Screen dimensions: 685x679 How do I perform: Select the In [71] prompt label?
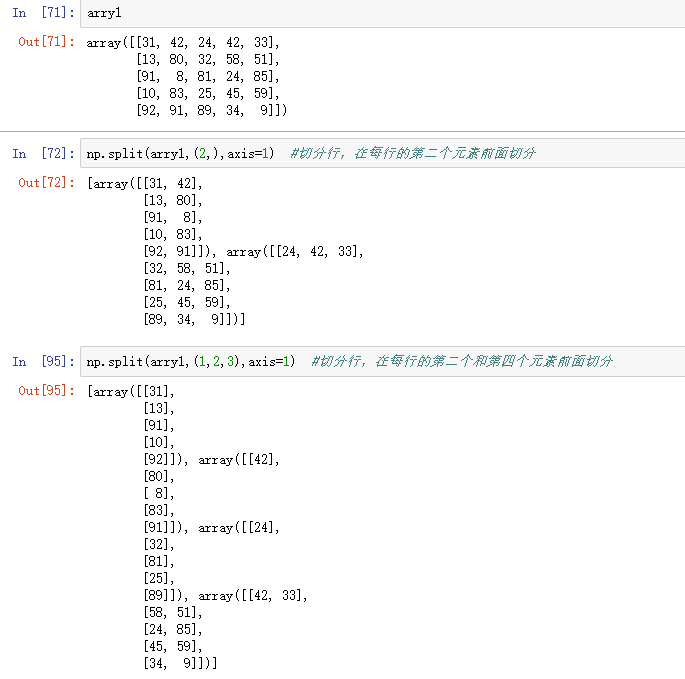tap(43, 13)
